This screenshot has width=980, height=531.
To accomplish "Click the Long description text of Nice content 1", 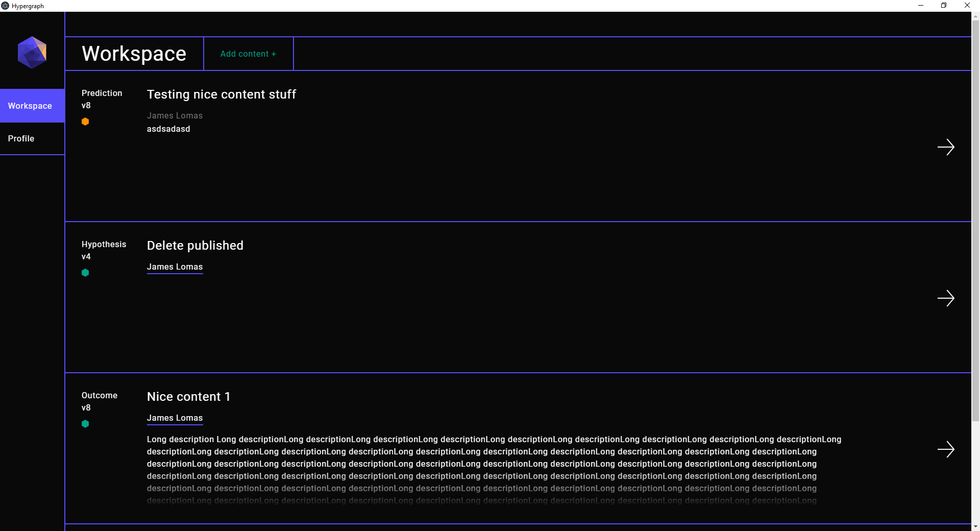I will click(x=494, y=470).
